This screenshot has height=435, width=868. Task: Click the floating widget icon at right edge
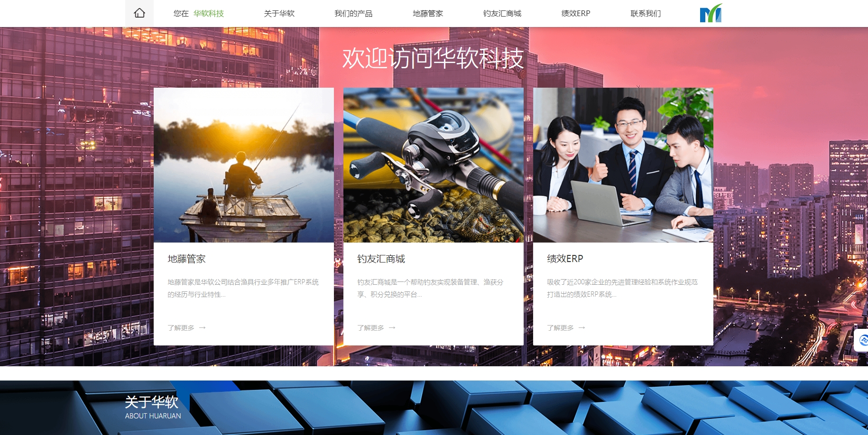pyautogui.click(x=863, y=340)
